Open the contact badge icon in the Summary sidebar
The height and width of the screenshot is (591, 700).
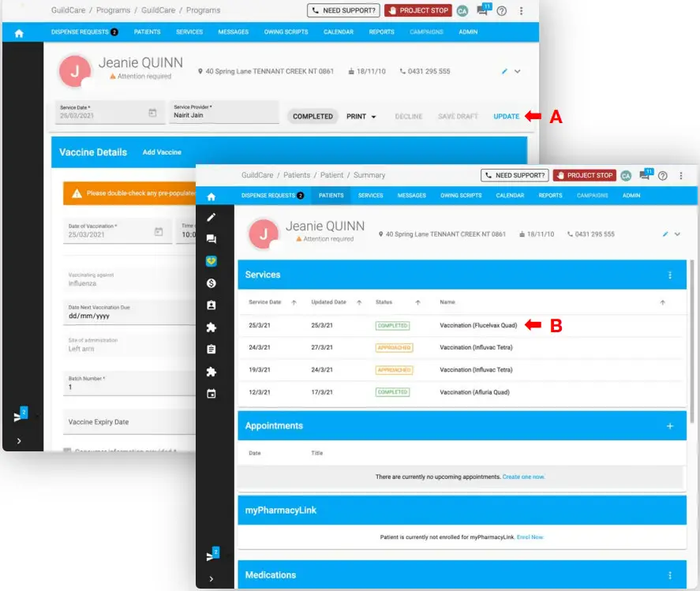(211, 305)
